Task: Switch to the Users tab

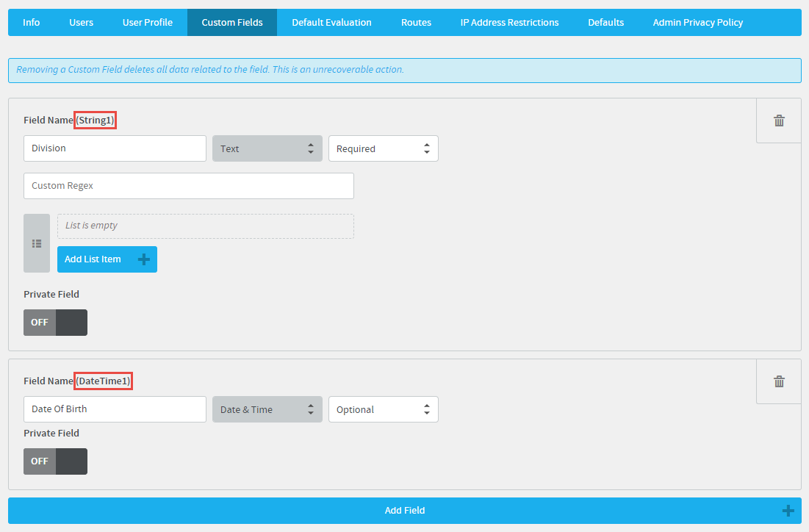Action: tap(81, 23)
